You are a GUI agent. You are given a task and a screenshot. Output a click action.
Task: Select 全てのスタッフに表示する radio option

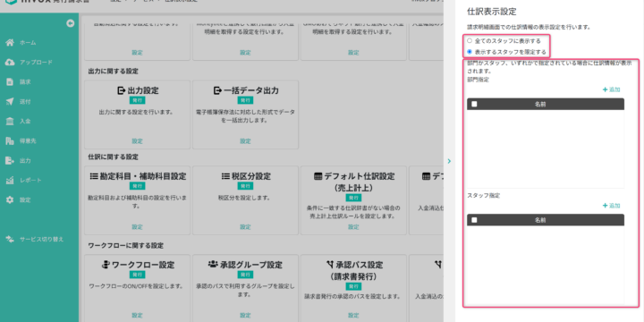coord(470,41)
